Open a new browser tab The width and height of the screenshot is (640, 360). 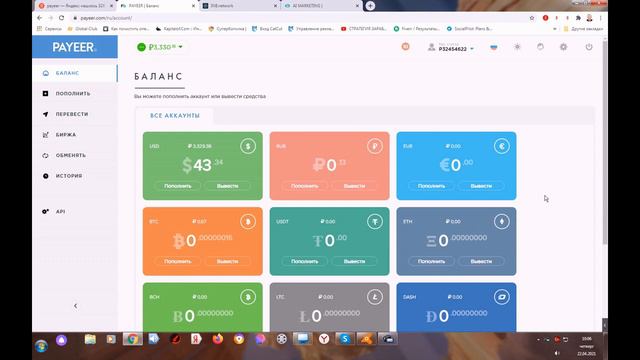370,6
